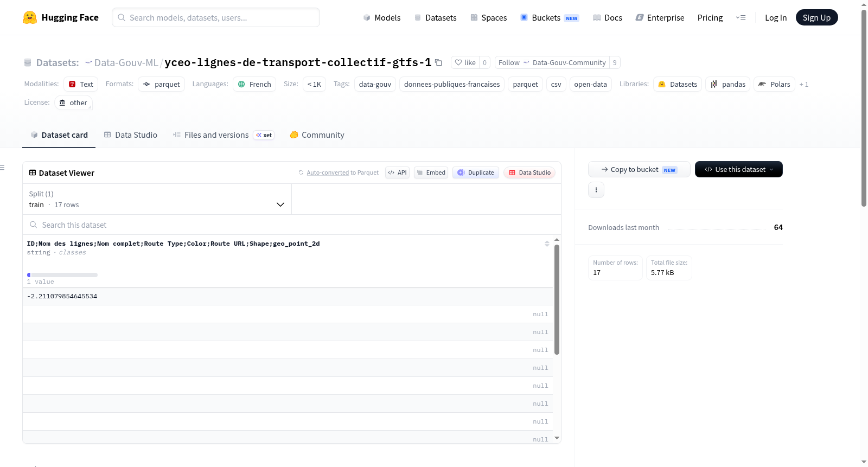The width and height of the screenshot is (868, 467).
Task: Show the +1 more libraries
Action: [804, 84]
